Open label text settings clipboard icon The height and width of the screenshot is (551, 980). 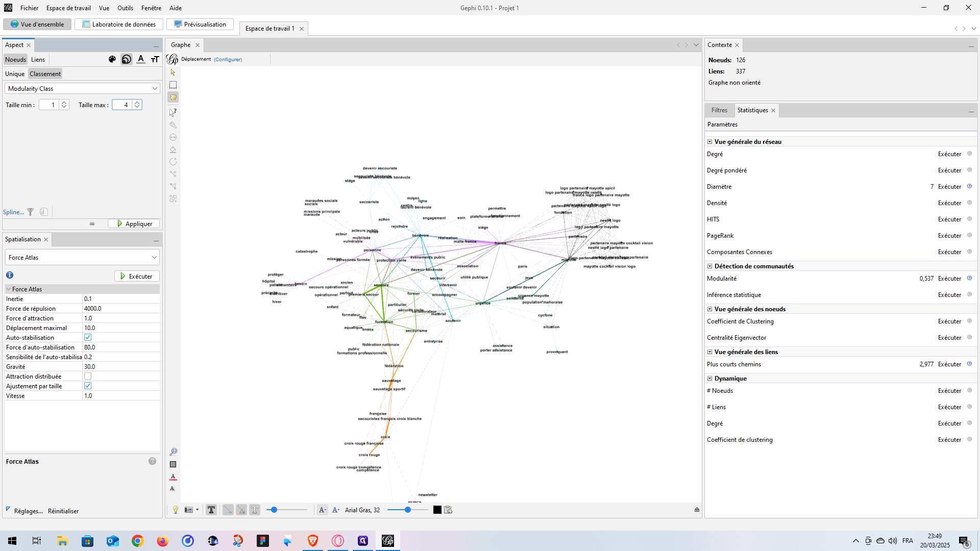[448, 510]
